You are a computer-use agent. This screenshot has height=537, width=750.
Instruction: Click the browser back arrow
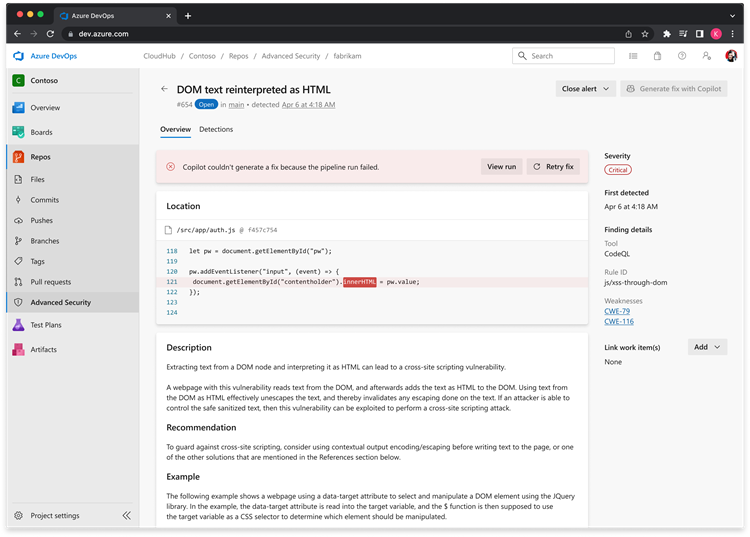[17, 34]
